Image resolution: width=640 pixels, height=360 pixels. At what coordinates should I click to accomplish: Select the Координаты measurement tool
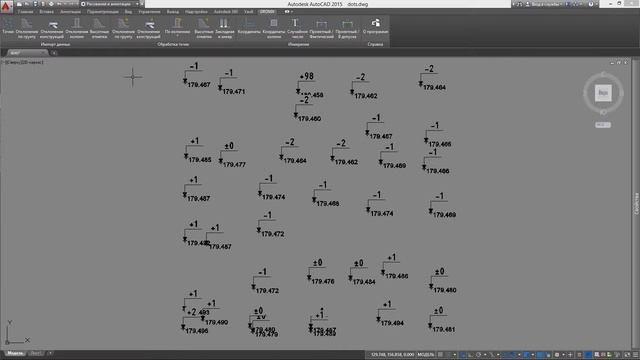click(249, 26)
